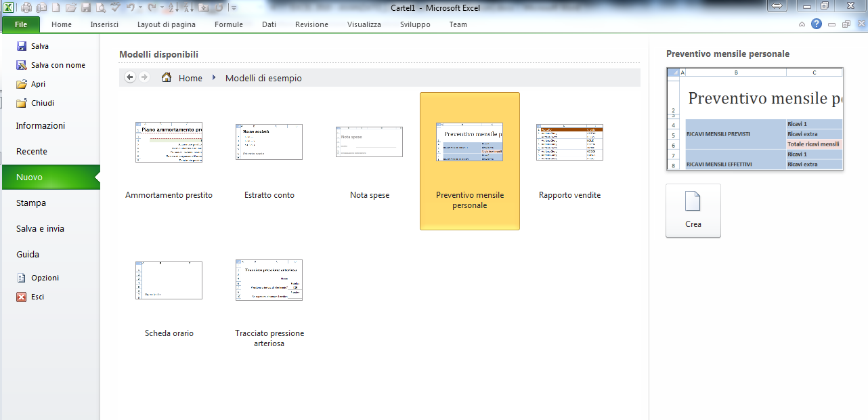Go back with the breadcrumb back arrow
Image resolution: width=868 pixels, height=420 pixels.
click(130, 77)
